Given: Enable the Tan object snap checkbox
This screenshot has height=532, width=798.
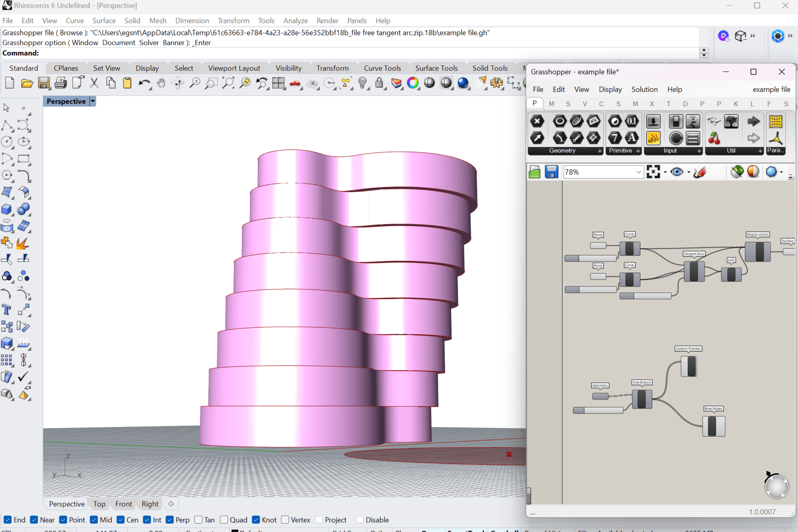Looking at the screenshot, I should 199,520.
